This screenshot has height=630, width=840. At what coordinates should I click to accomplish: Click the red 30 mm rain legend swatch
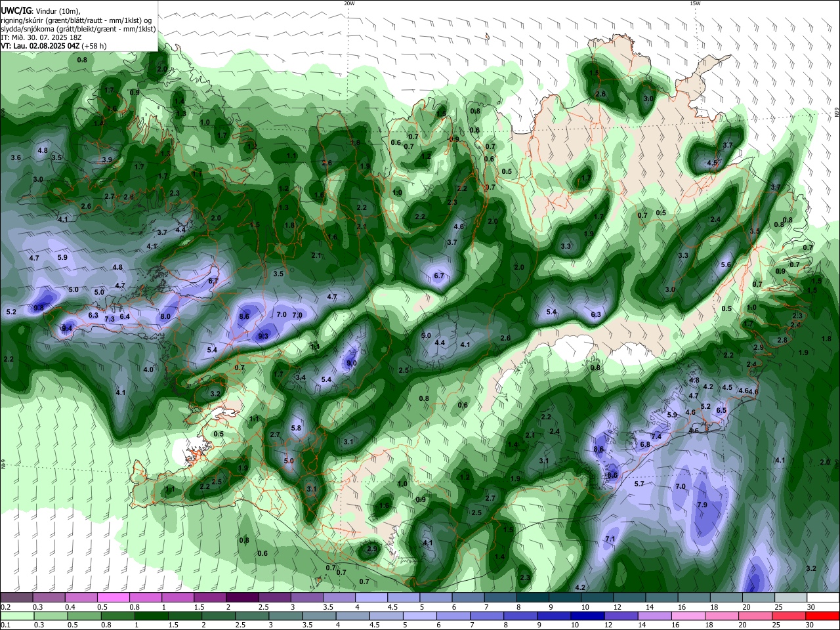824,616
